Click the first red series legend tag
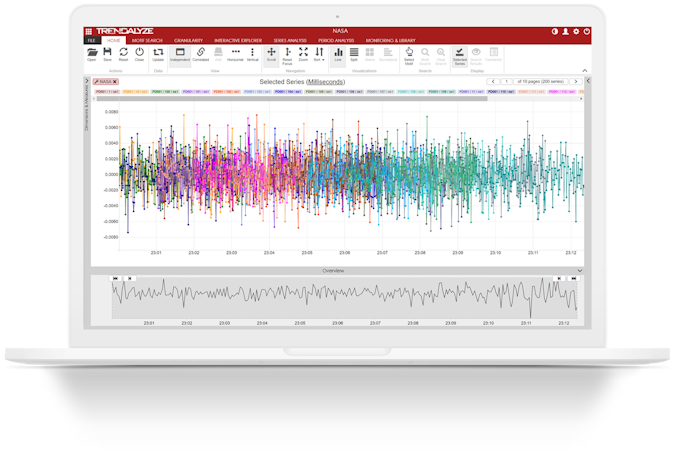The width and height of the screenshot is (675, 450). [107, 92]
